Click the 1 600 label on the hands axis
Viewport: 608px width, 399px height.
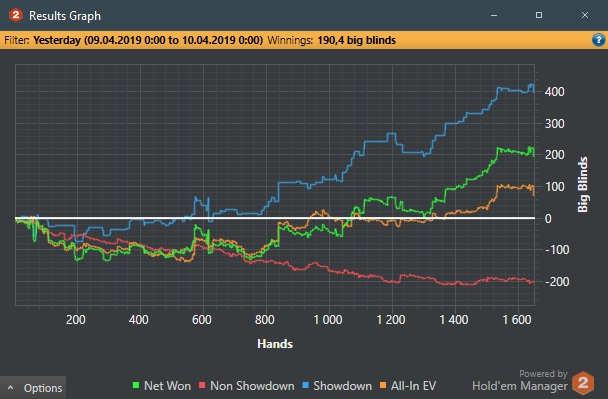[517, 320]
